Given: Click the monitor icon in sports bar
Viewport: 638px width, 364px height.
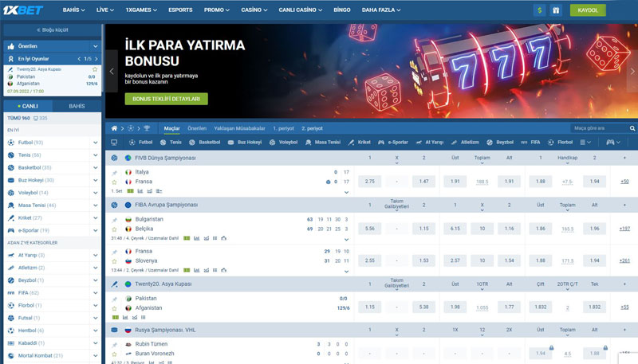Looking at the screenshot, I should pos(114,143).
